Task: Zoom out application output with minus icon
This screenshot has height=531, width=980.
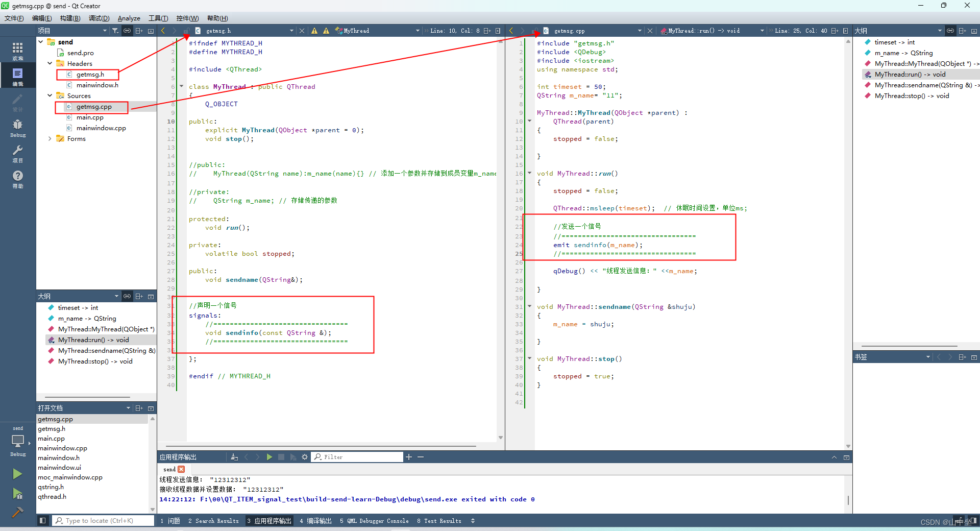Action: click(421, 457)
